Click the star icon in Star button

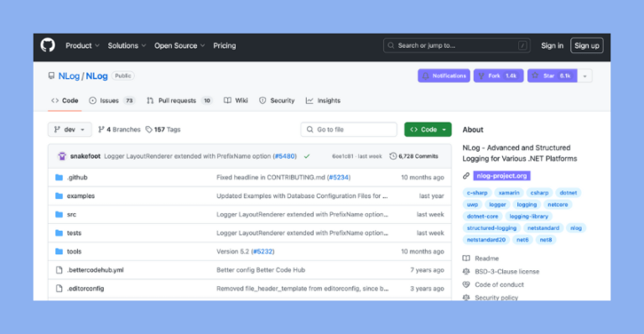click(535, 76)
